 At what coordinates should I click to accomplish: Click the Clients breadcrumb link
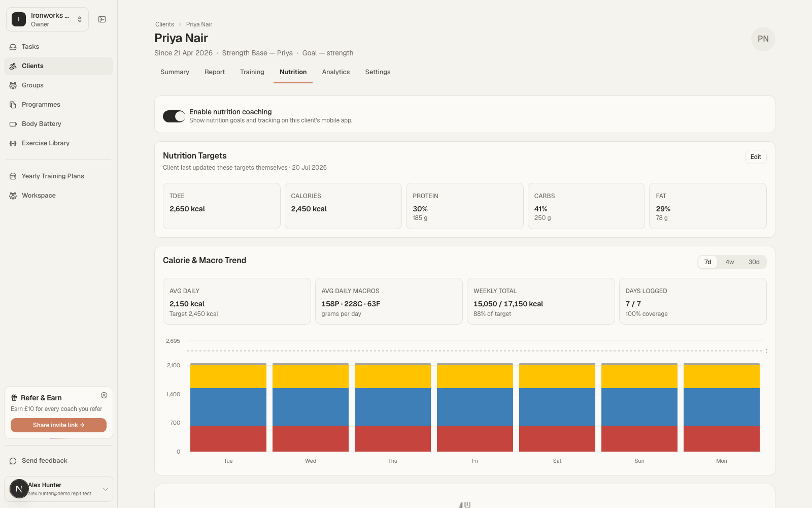[164, 24]
